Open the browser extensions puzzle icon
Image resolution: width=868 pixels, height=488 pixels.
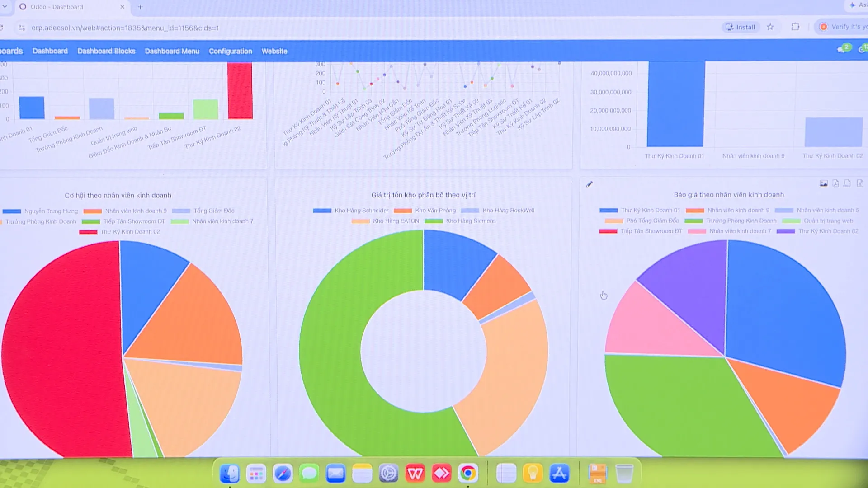[796, 27]
